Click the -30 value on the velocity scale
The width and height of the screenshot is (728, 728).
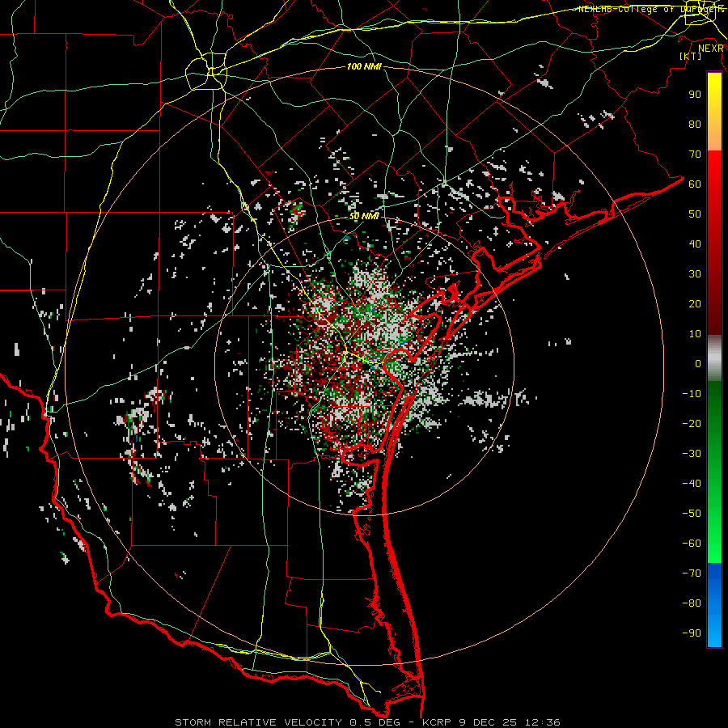click(692, 454)
